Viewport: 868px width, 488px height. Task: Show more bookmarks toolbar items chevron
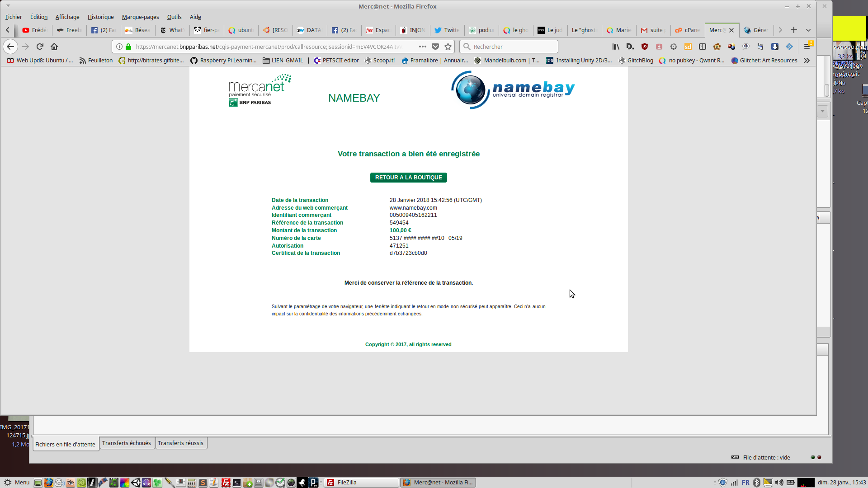[x=807, y=61]
